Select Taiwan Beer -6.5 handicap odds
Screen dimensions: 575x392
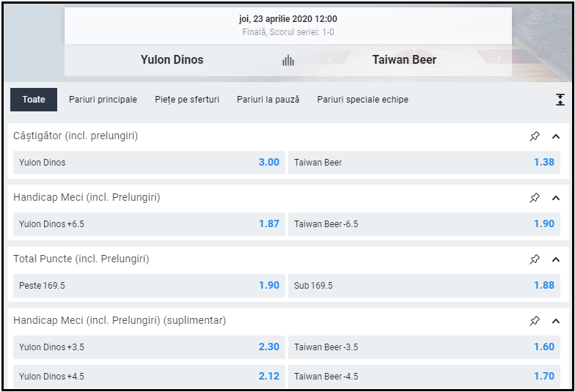424,224
